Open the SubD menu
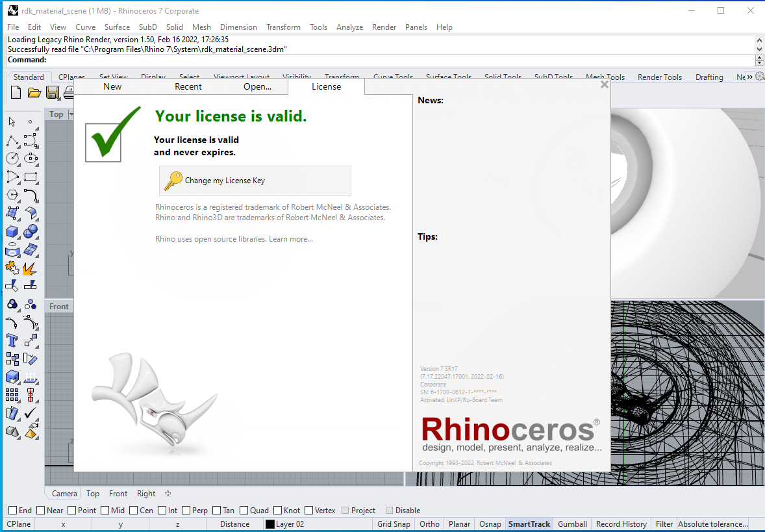This screenshot has width=765, height=532. (x=148, y=27)
